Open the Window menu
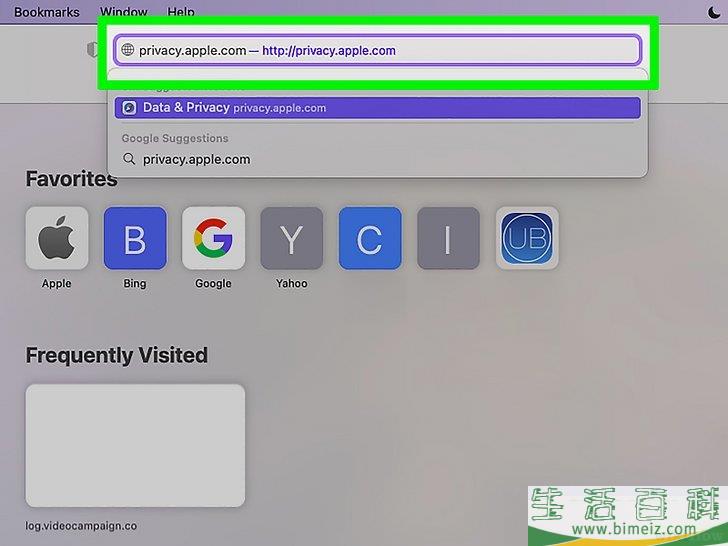The width and height of the screenshot is (728, 546). coord(124,12)
